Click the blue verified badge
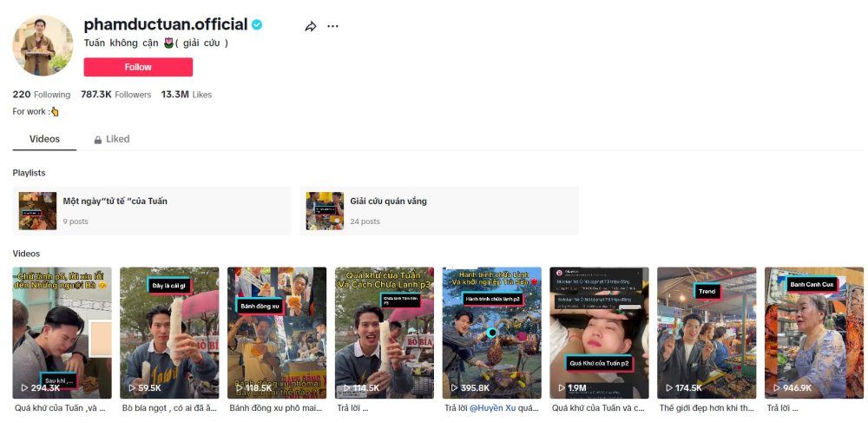 point(258,25)
